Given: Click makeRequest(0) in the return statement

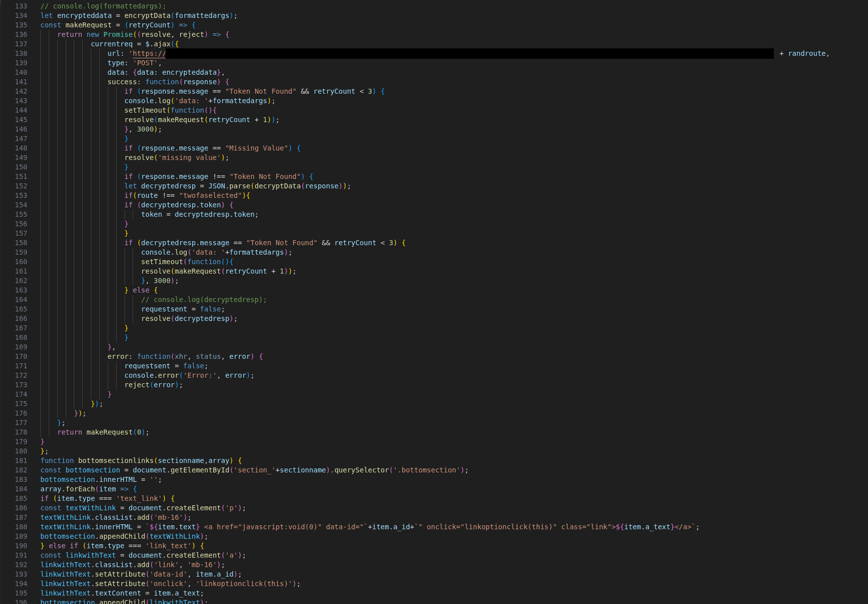Looking at the screenshot, I should (x=116, y=433).
